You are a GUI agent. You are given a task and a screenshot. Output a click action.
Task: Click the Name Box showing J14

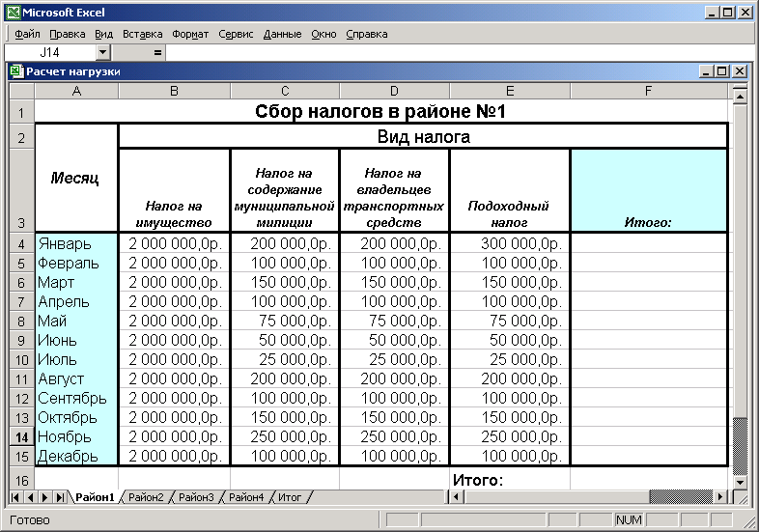pos(50,52)
